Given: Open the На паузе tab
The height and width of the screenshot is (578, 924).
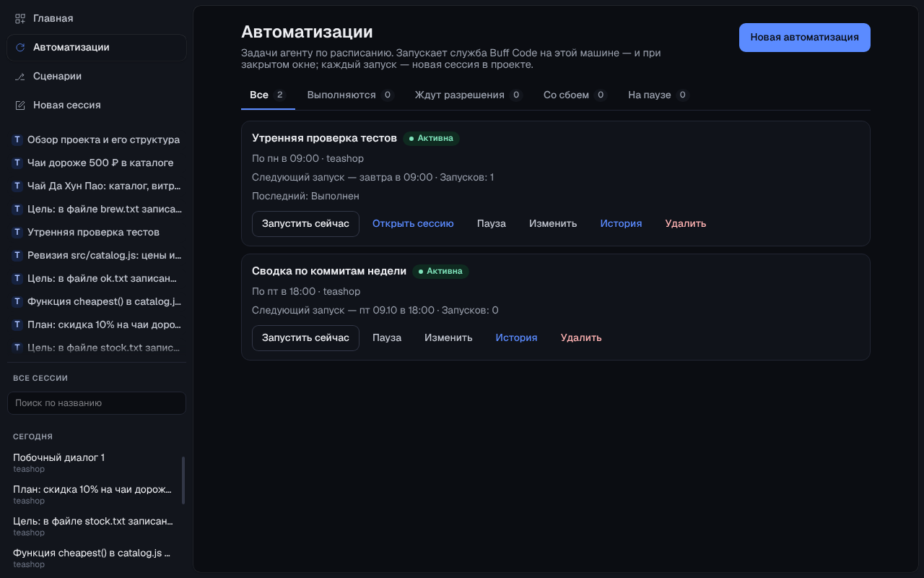Looking at the screenshot, I should coord(658,95).
